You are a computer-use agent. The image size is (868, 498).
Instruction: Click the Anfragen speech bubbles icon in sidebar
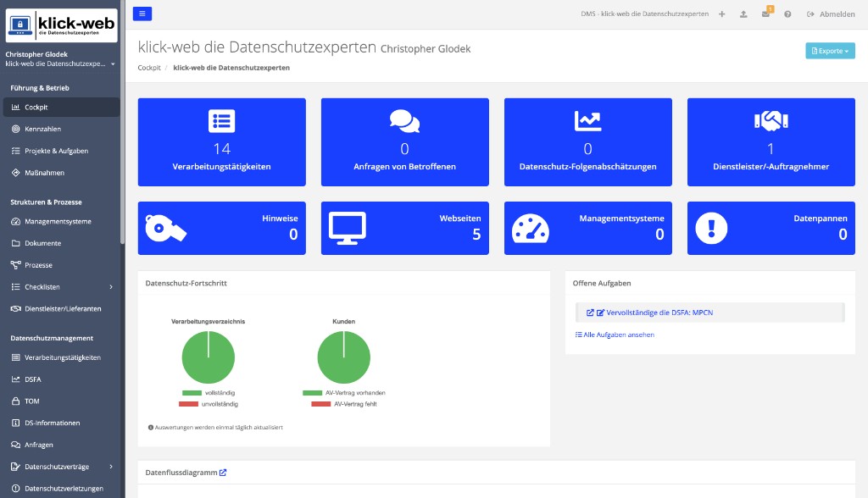click(x=15, y=445)
